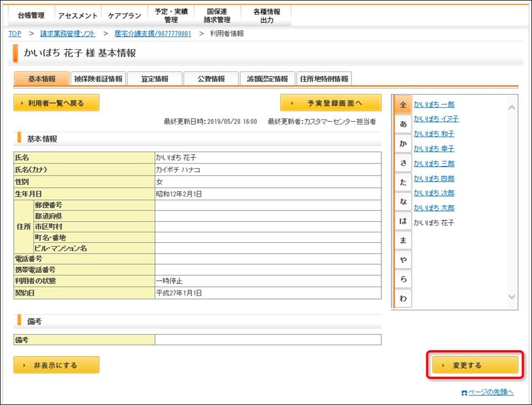Select the 全 index filter
The width and height of the screenshot is (532, 405).
point(403,105)
